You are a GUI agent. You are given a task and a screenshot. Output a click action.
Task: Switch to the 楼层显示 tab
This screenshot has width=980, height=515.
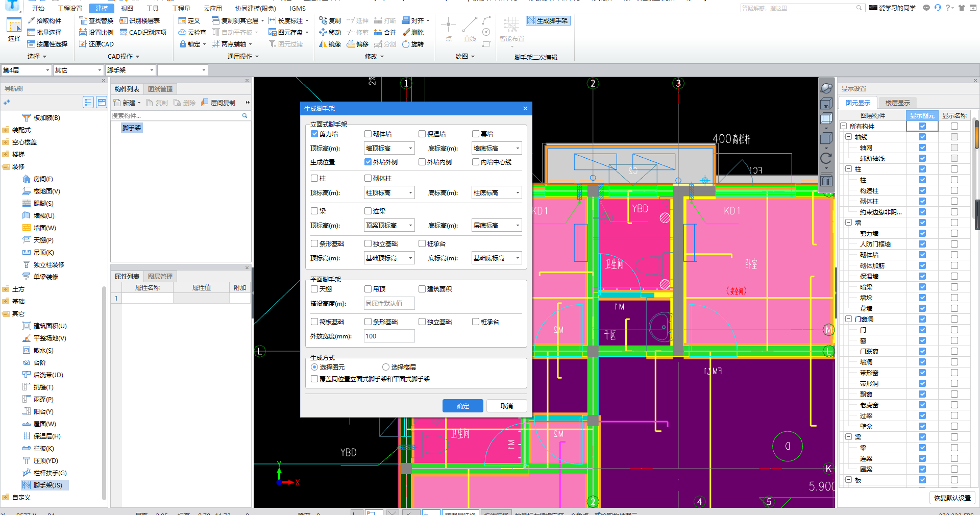click(898, 103)
